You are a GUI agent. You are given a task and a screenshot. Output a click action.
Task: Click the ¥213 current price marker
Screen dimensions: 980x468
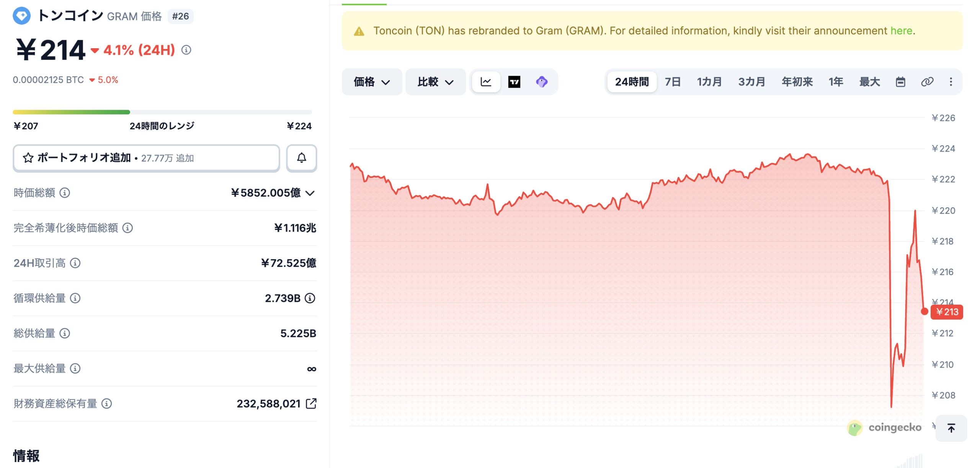coord(946,312)
